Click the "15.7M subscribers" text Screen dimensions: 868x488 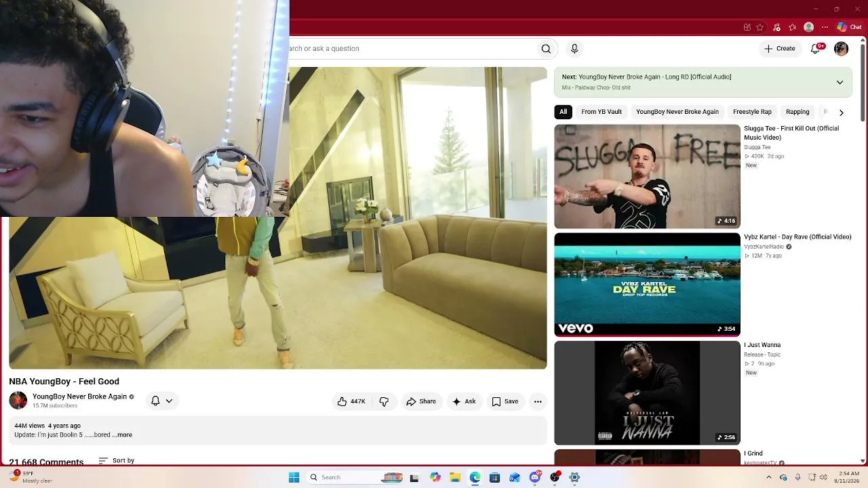[x=55, y=406]
